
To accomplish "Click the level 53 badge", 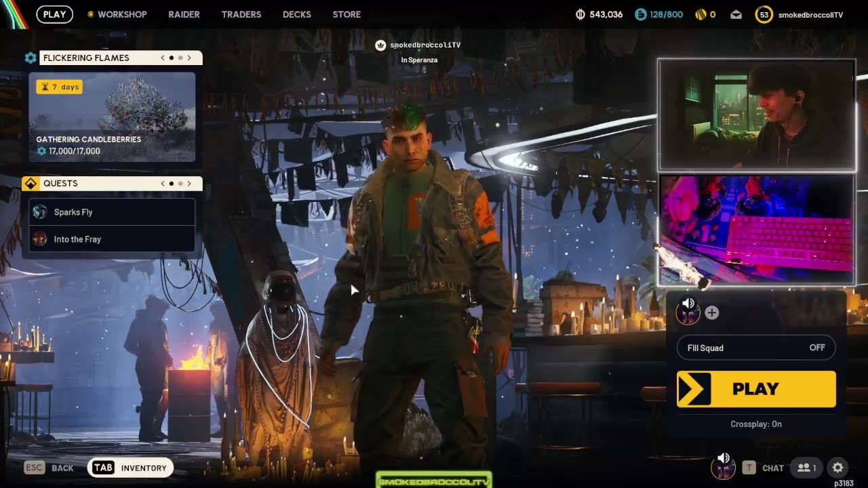I will point(764,14).
